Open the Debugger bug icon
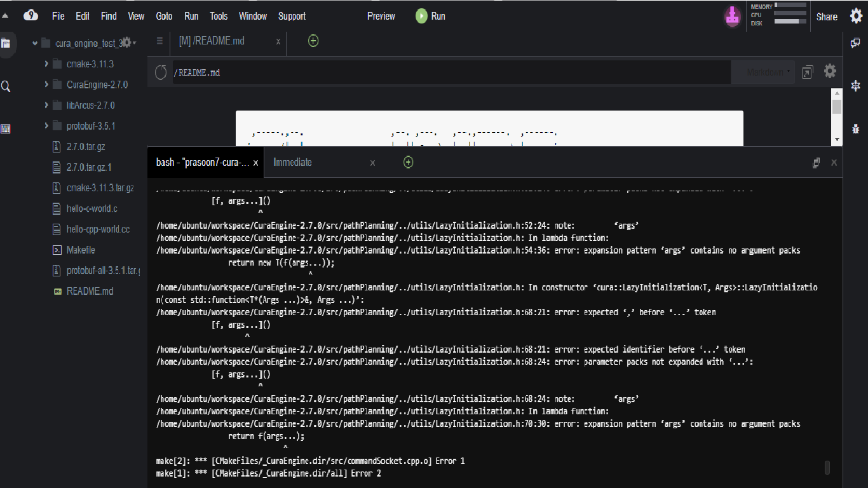 [x=856, y=128]
